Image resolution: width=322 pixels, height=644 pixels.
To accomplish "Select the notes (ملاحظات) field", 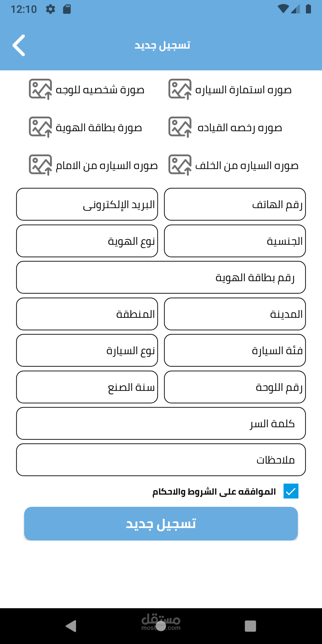I will pos(161,460).
